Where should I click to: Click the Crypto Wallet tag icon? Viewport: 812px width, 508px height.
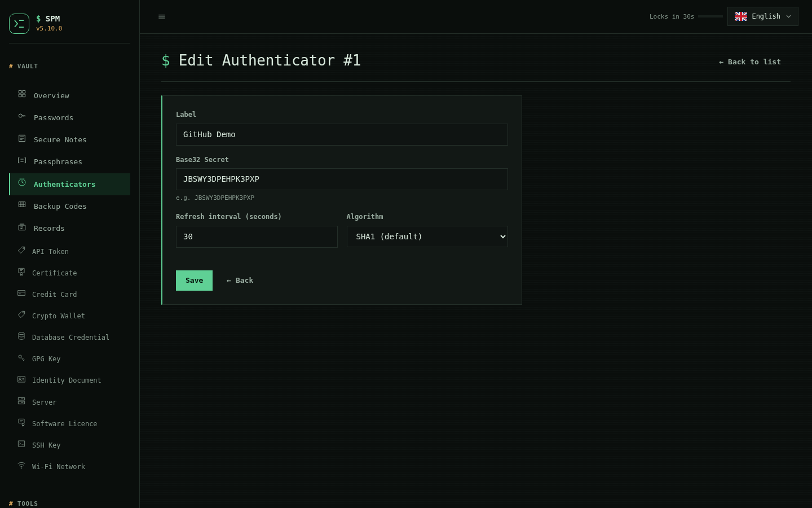click(x=21, y=314)
